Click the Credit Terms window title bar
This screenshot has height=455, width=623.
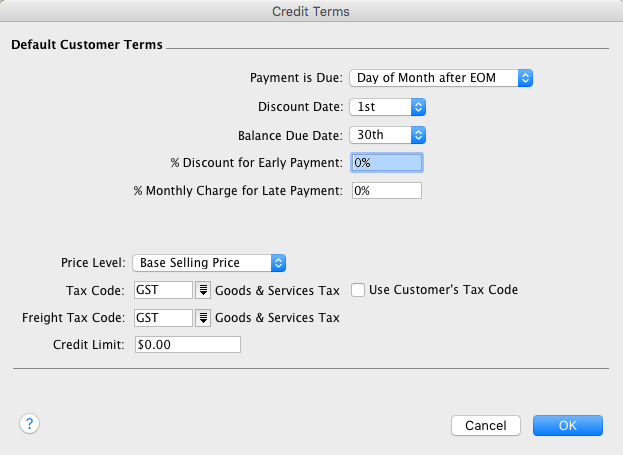pos(311,11)
